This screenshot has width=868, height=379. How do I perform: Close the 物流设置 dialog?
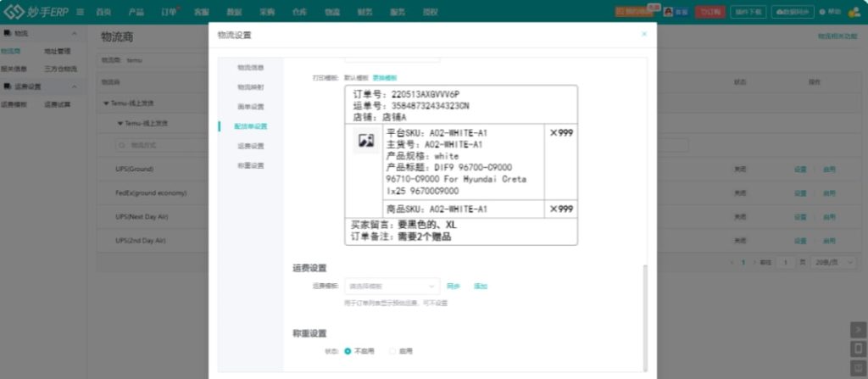644,34
